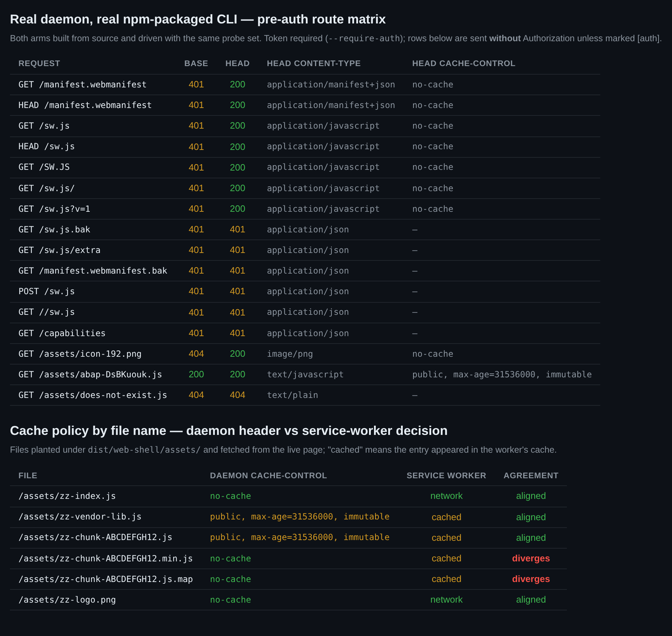672x636 pixels.
Task: Select the 'GET /capabilities' request cell
Action: (x=62, y=333)
